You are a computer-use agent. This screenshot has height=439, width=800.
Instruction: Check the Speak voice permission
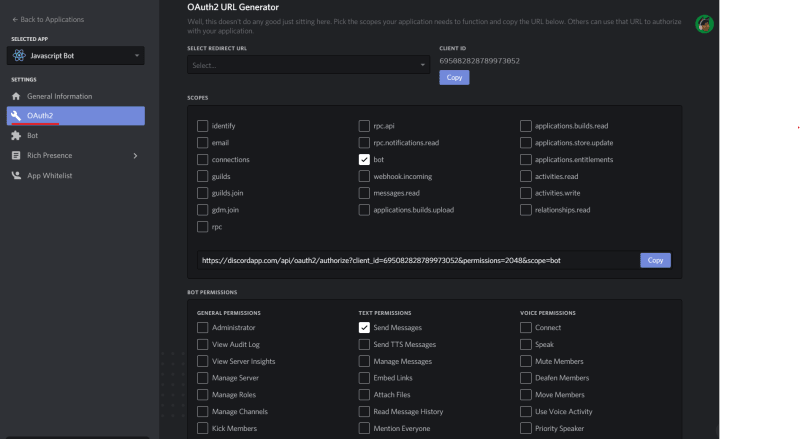526,344
